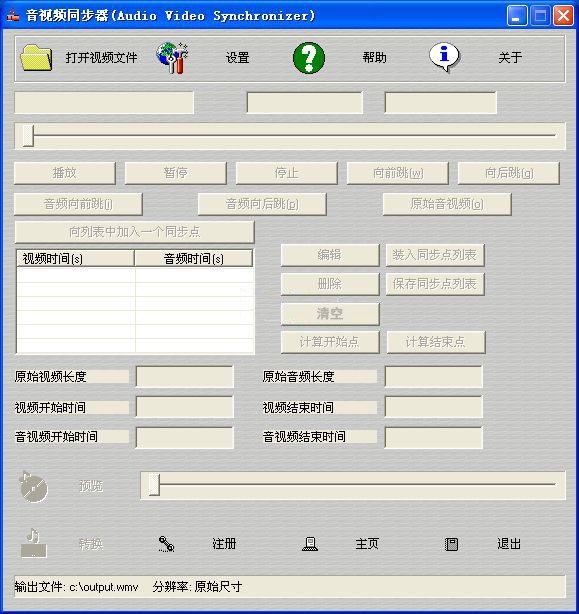Click the 删除 delete button
Screen dimensions: 579x614
click(x=330, y=284)
